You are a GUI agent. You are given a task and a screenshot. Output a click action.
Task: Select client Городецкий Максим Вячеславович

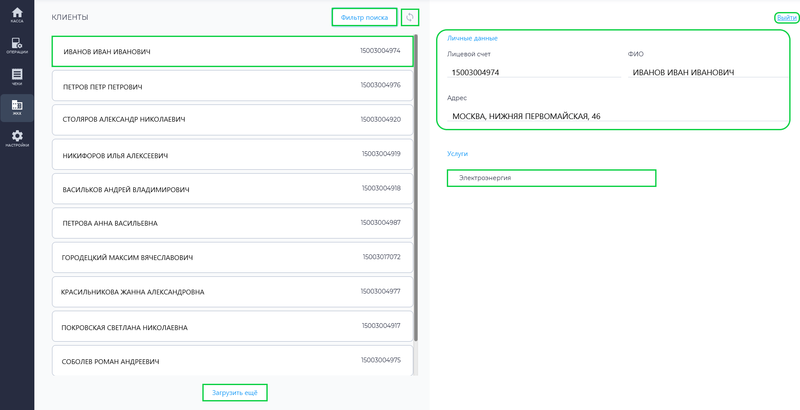point(231,257)
